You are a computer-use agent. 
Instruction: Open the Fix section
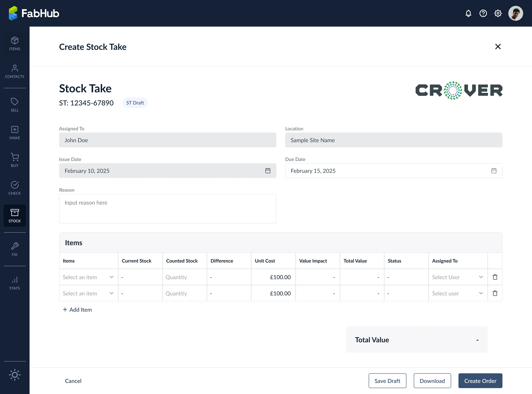click(15, 249)
